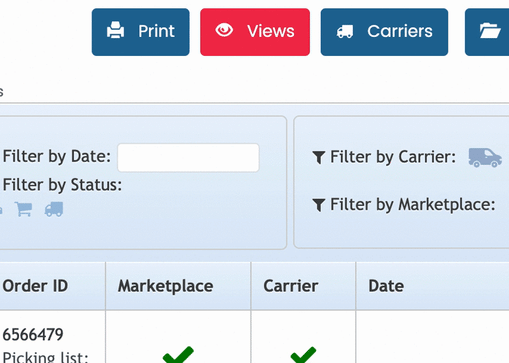
Task: Click the funnel icon beside Filter by Marketplace
Action: coord(319,205)
